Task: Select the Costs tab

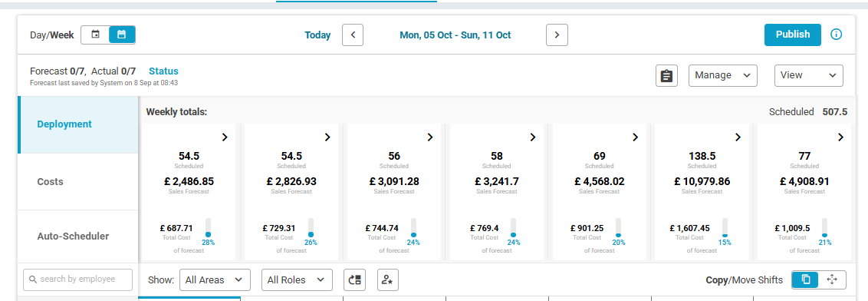Action: click(x=78, y=182)
